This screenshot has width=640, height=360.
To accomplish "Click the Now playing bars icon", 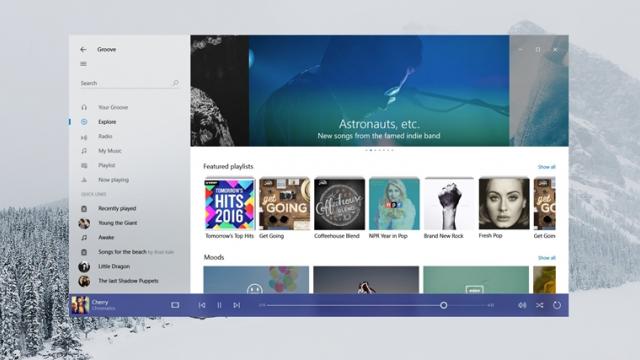I will [84, 180].
